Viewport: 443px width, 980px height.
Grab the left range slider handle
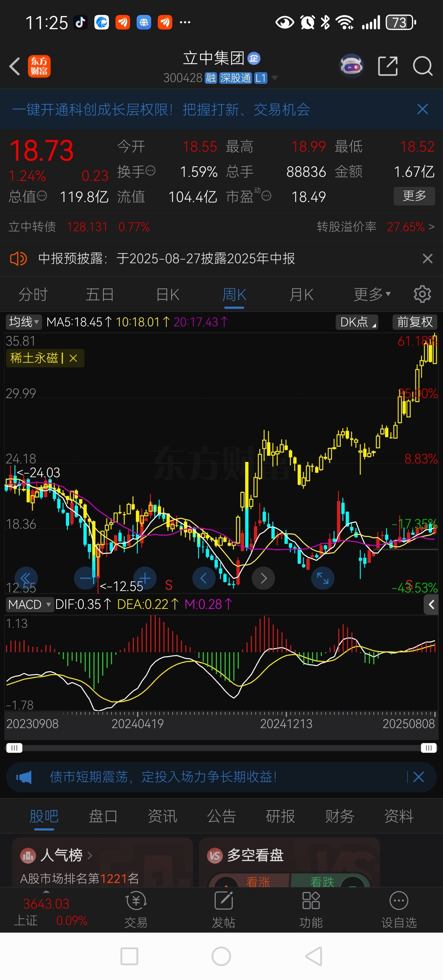point(14,748)
